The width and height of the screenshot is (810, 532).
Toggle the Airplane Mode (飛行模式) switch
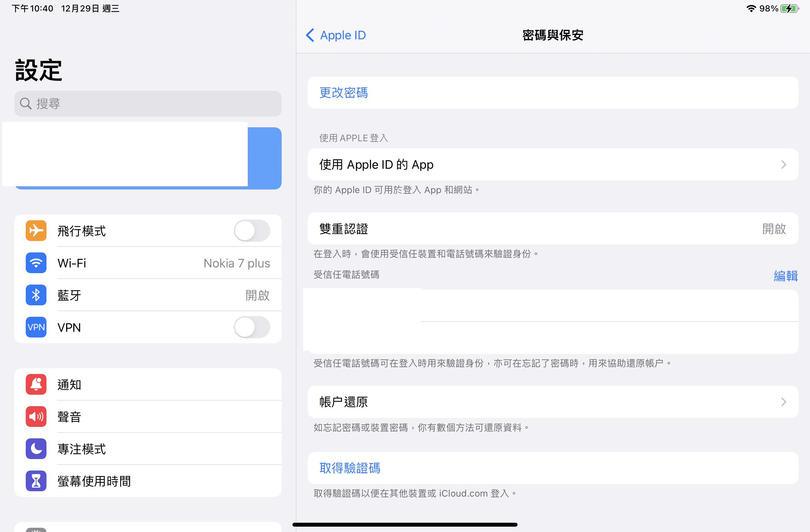coord(252,231)
